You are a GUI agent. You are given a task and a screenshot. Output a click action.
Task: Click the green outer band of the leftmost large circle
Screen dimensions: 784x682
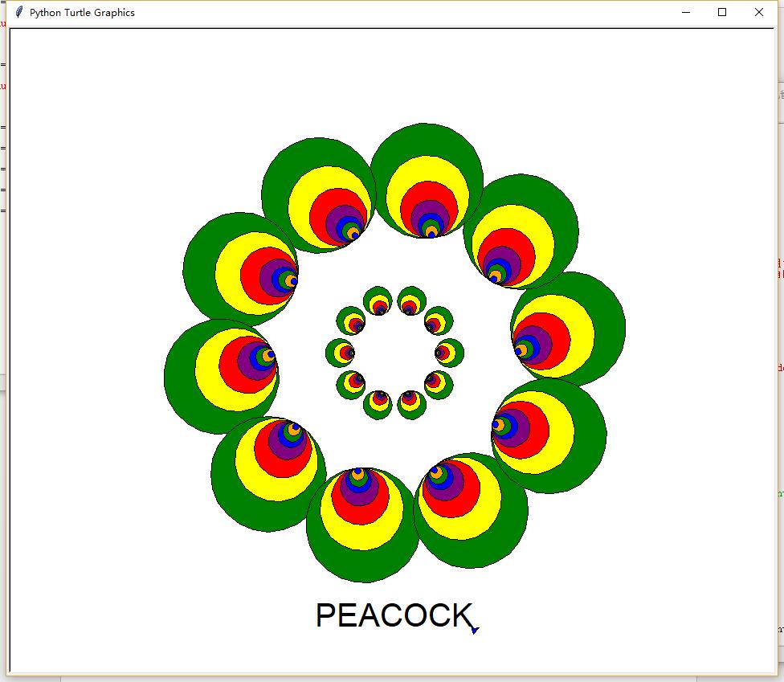[178, 378]
